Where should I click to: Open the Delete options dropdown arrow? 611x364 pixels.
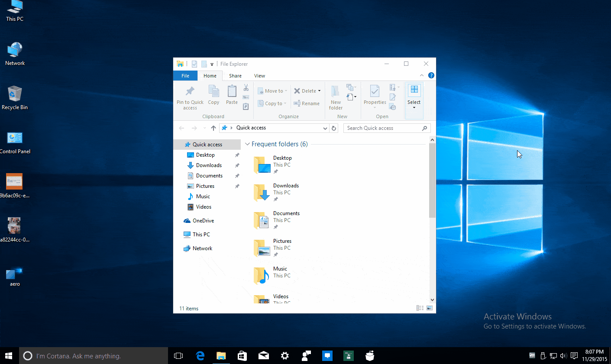320,91
